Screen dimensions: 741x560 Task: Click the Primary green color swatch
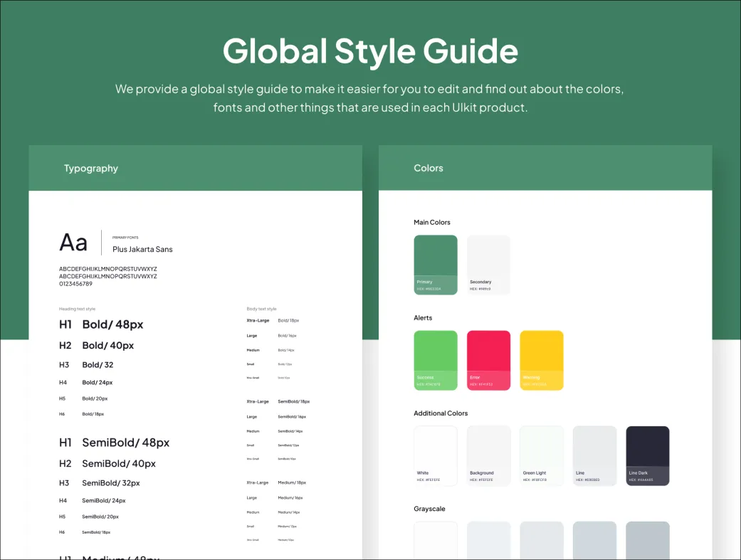click(x=435, y=265)
